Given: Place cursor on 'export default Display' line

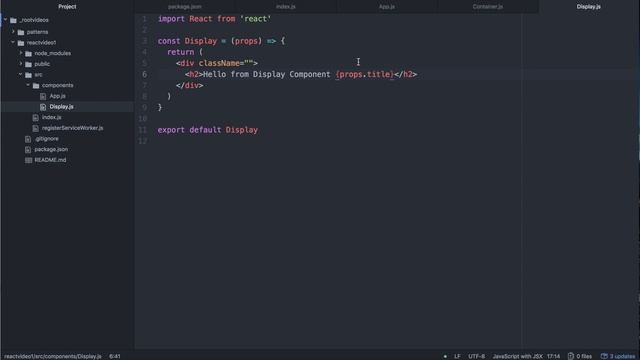Looking at the screenshot, I should (x=208, y=130).
